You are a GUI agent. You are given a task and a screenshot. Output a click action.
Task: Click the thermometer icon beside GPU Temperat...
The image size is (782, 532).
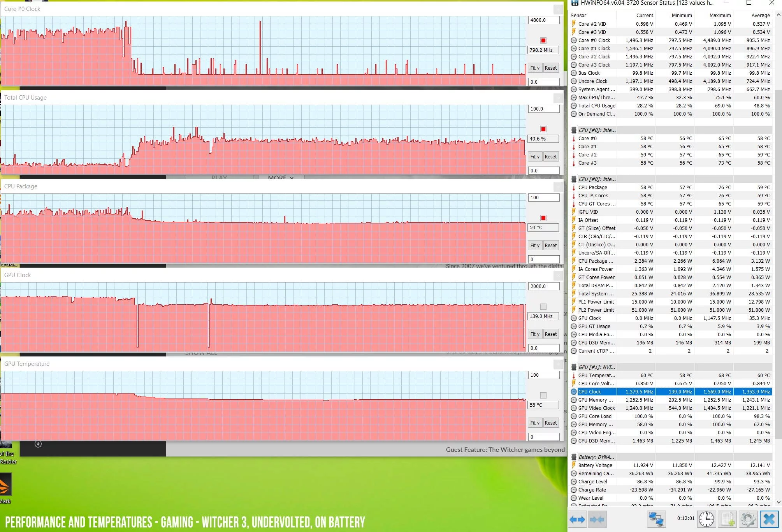click(x=574, y=375)
